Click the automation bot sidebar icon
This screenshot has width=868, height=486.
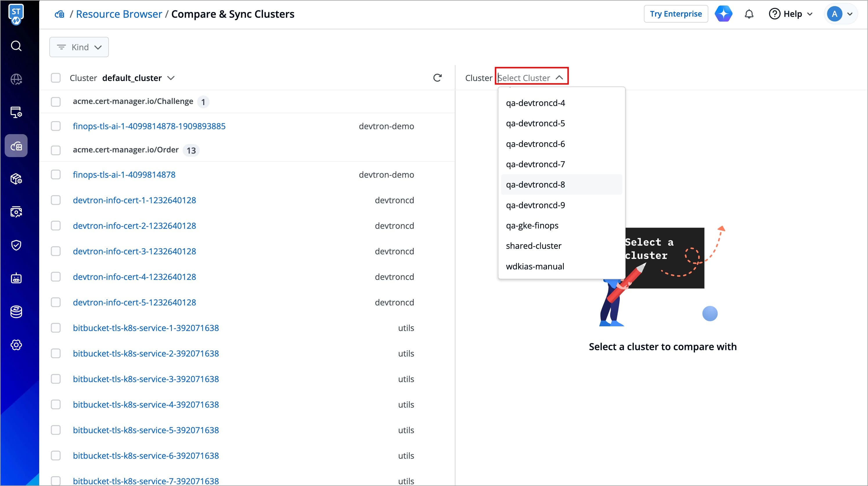coord(16,278)
